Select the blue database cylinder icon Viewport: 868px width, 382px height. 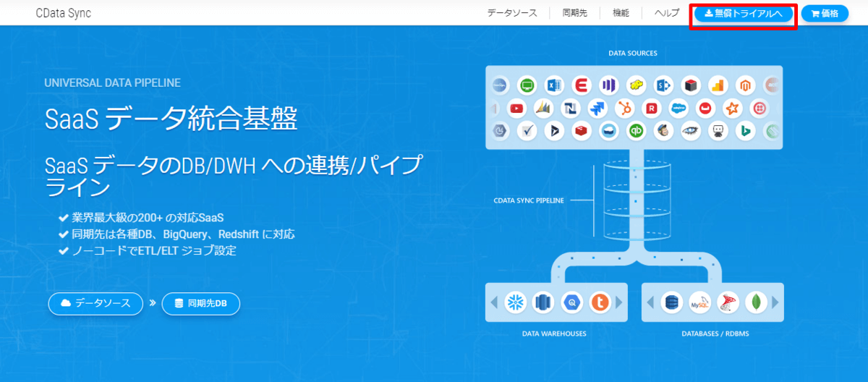[x=673, y=302]
